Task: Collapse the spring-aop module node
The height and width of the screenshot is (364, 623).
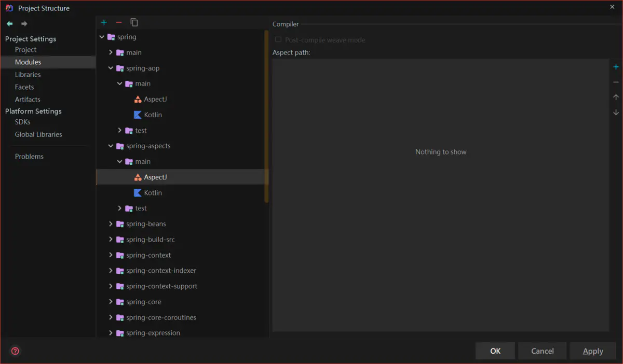Action: coord(111,68)
